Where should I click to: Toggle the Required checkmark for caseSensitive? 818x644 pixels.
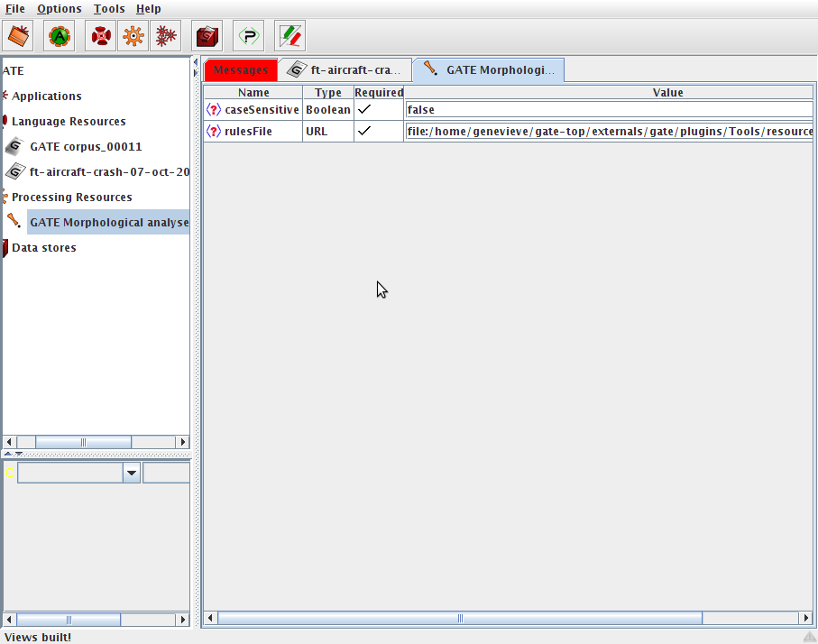pyautogui.click(x=363, y=109)
